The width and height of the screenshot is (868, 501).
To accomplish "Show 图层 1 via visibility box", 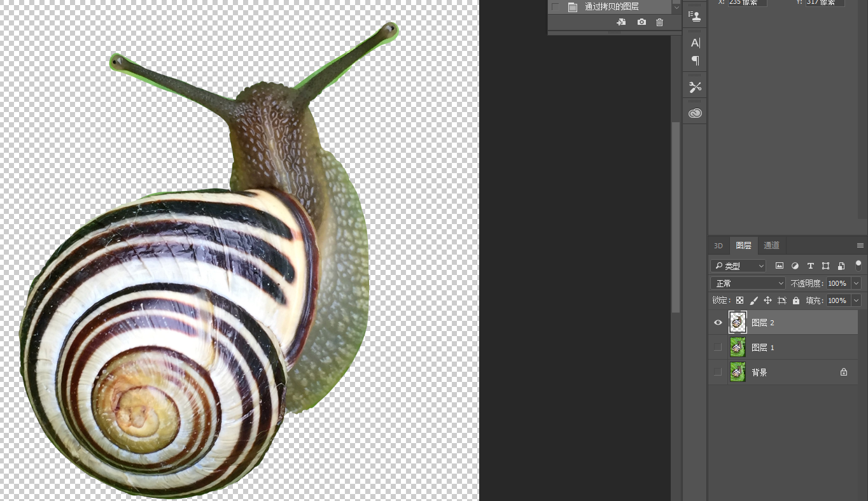I will click(718, 348).
